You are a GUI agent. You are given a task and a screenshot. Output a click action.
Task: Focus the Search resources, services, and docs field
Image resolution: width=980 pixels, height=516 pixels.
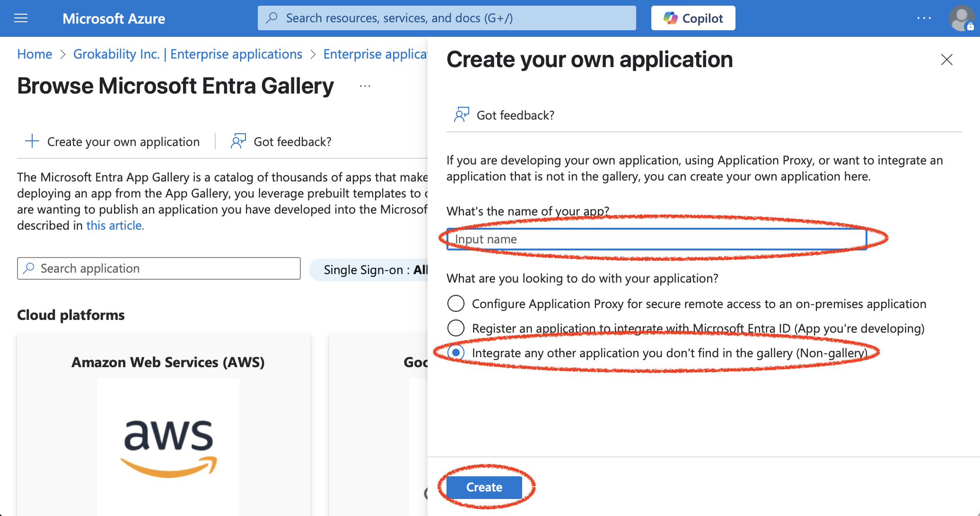[x=446, y=18]
